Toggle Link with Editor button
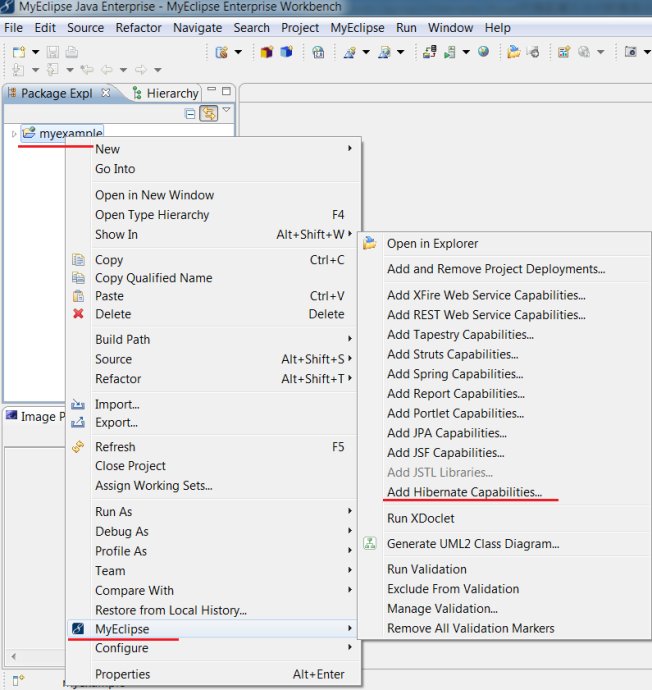 pos(209,114)
